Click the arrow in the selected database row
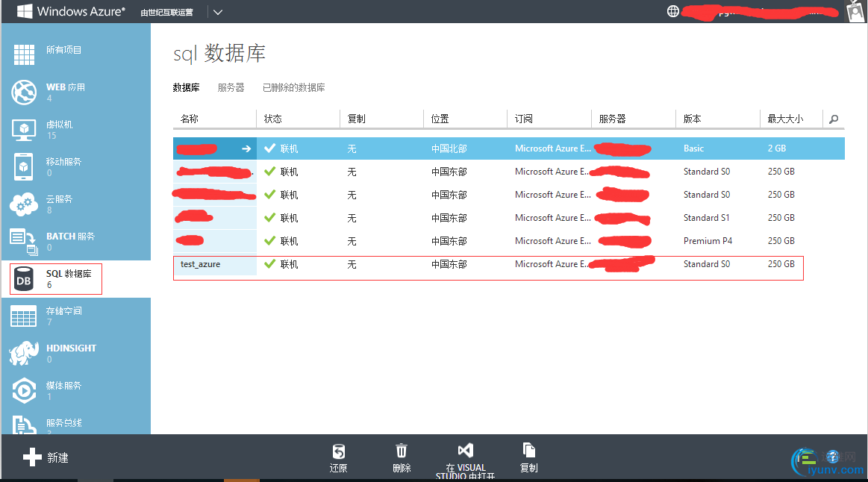 [246, 148]
